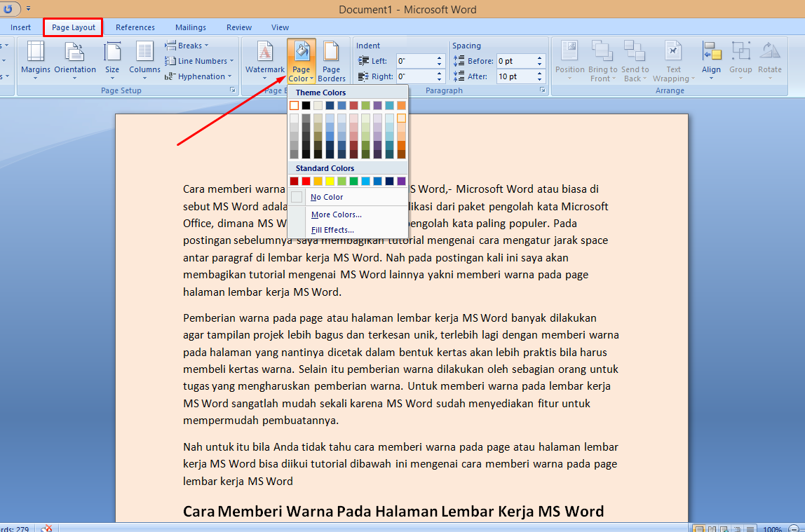Open the References tab
The width and height of the screenshot is (805, 532).
135,27
